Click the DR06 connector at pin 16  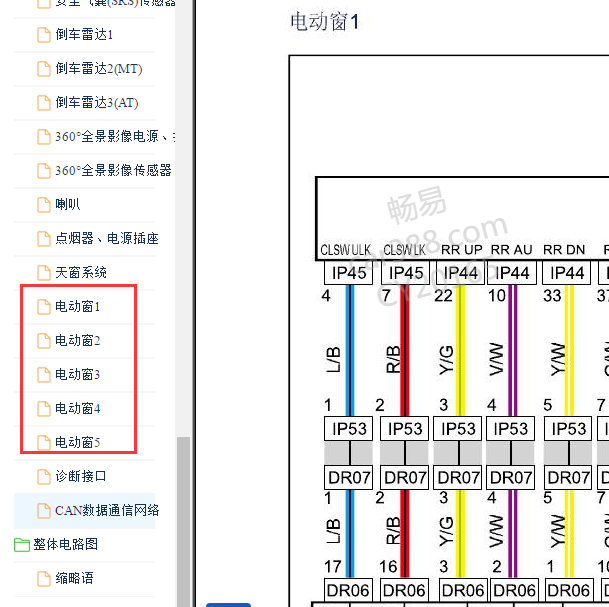coord(404,591)
